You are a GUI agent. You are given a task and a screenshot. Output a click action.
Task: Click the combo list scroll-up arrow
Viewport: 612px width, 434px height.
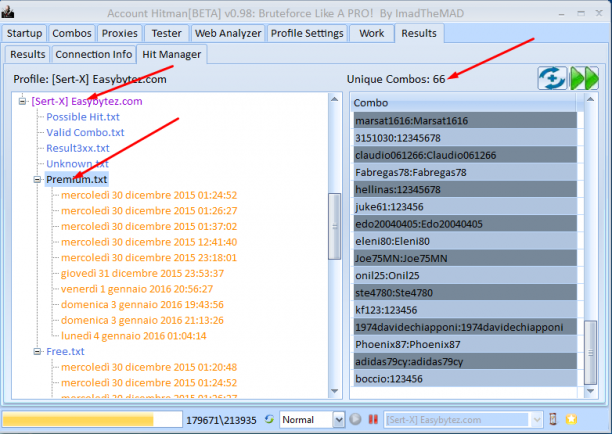pyautogui.click(x=590, y=99)
